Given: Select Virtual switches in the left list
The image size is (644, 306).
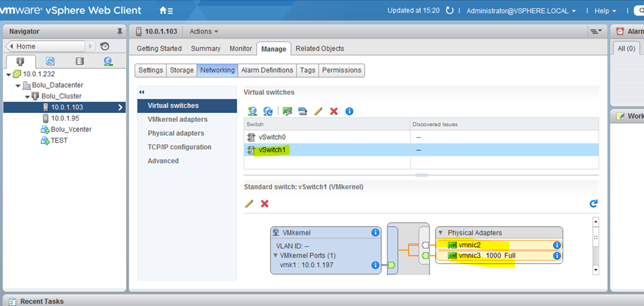Looking at the screenshot, I should pyautogui.click(x=187, y=105).
